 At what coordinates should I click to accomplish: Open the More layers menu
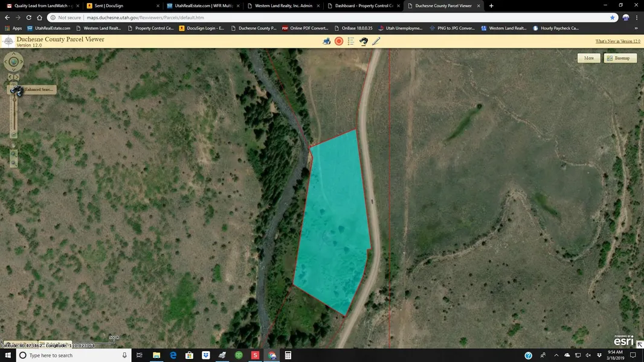pos(588,58)
